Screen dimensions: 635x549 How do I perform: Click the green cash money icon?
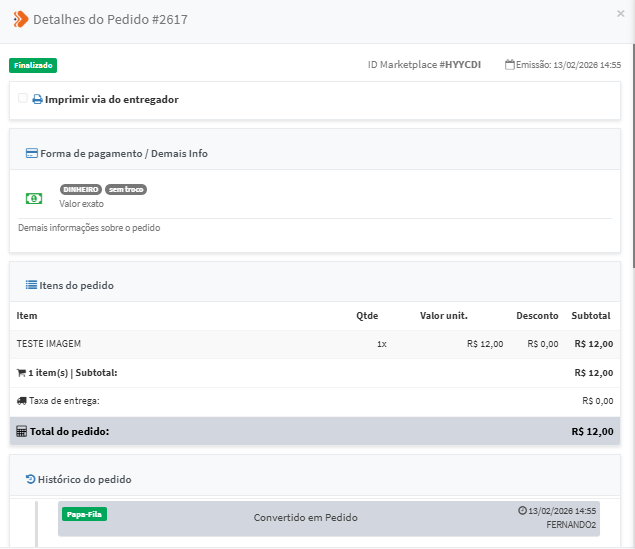pos(34,198)
